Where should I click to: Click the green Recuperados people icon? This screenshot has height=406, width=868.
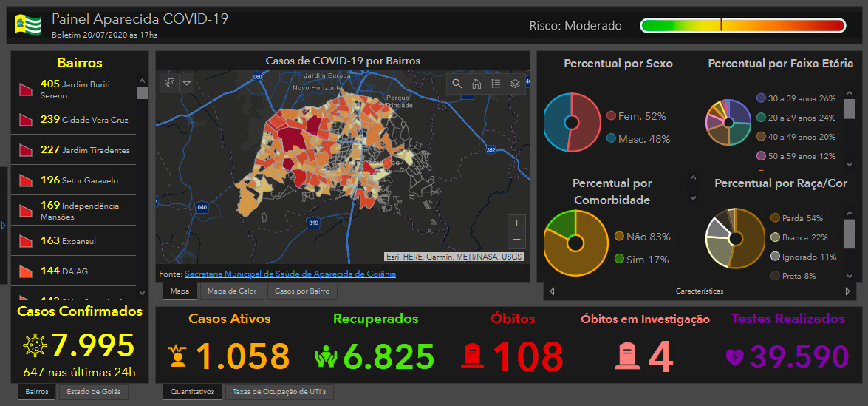(326, 356)
